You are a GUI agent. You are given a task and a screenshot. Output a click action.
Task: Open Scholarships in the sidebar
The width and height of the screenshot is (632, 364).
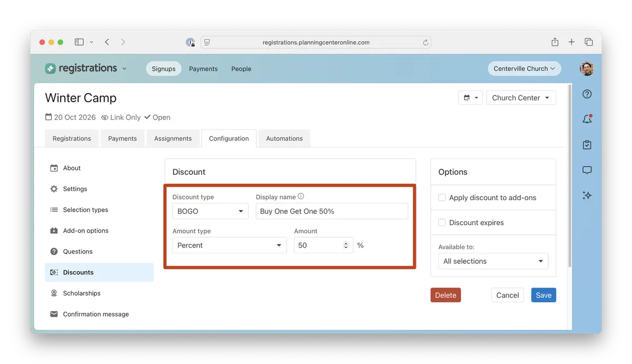tap(100, 293)
